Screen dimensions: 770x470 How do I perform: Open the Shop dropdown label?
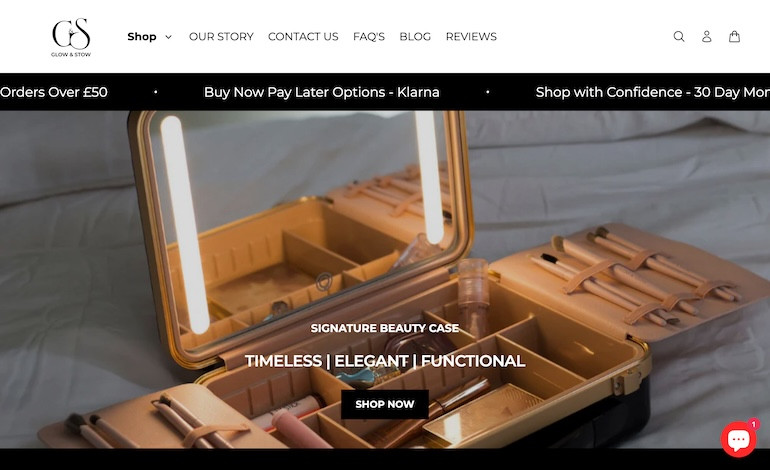(141, 36)
